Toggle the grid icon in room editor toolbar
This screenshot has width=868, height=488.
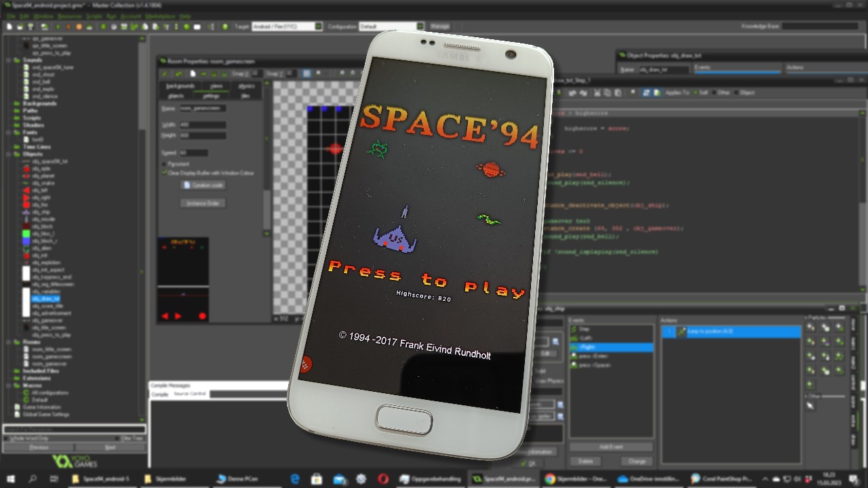307,73
